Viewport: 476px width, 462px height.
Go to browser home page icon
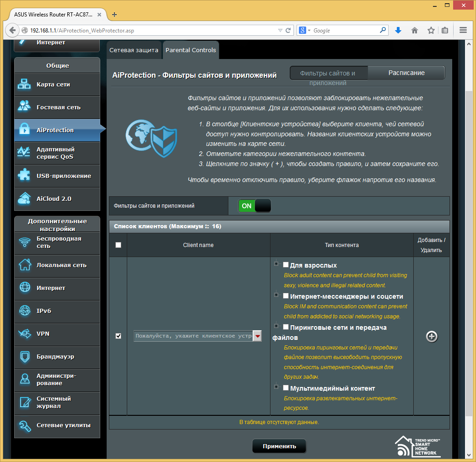[414, 30]
